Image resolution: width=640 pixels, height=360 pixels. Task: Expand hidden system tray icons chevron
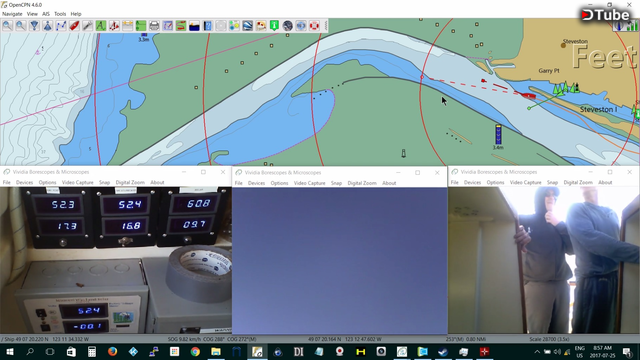(537, 351)
